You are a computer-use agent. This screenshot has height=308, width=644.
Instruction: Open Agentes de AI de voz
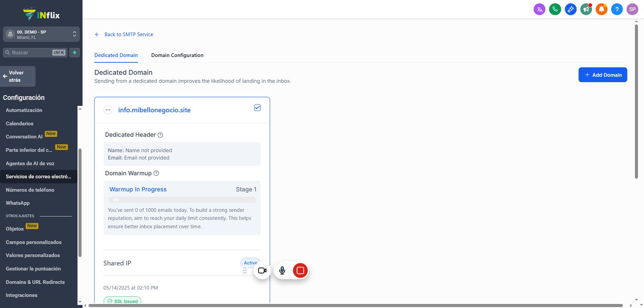pos(30,163)
